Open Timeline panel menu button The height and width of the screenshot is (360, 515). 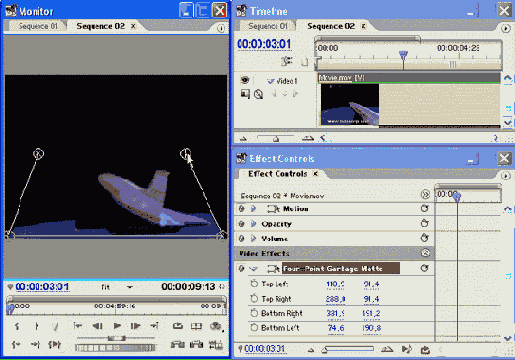click(x=506, y=29)
